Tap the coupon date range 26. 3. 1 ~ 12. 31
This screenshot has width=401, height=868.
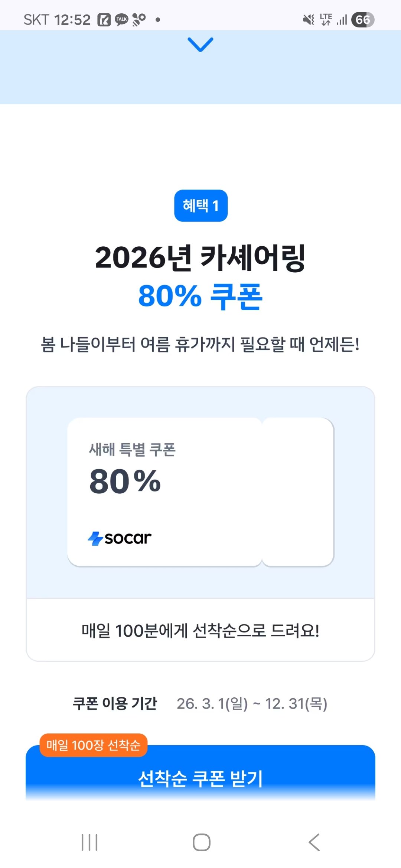pos(252,703)
